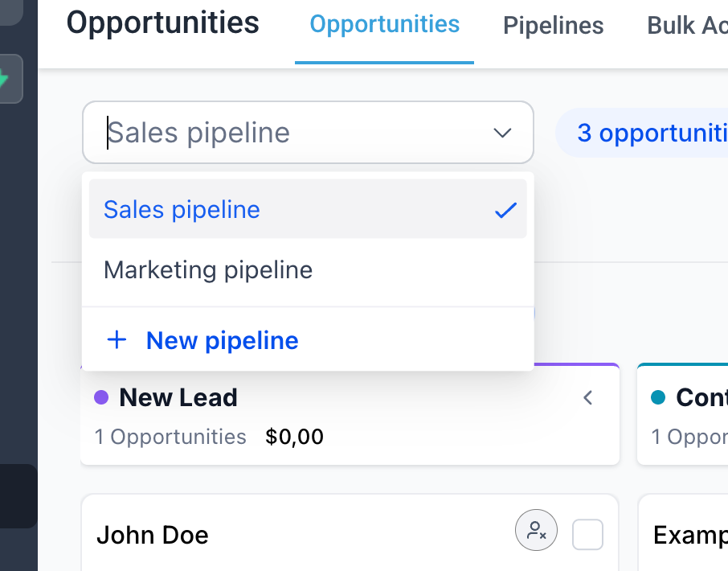Screen dimensions: 728x571
Task: Collapse the New Lead column with its chevron
Action: click(588, 398)
